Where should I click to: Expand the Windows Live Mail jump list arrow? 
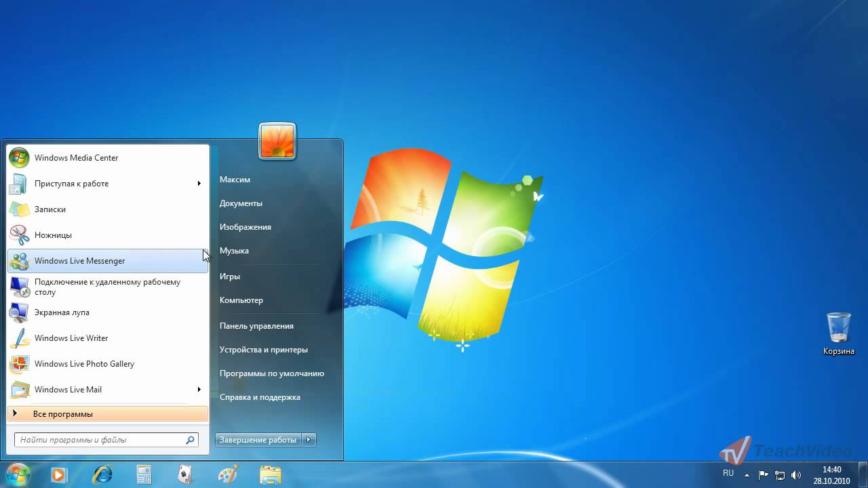(199, 390)
